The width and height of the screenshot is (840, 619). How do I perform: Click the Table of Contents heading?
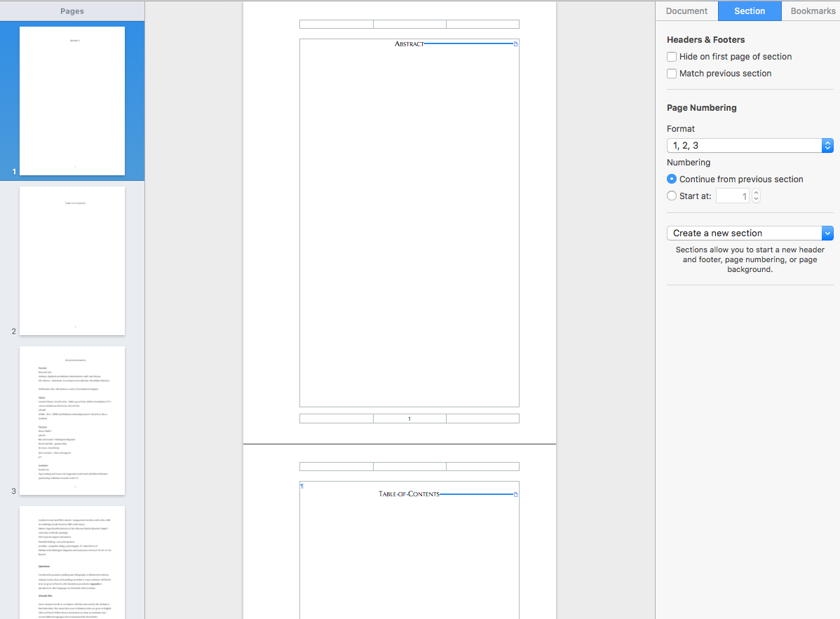point(409,494)
